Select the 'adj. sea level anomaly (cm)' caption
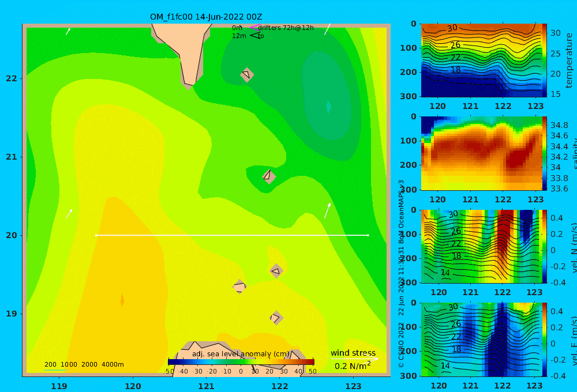This screenshot has height=392, width=577. pos(241,354)
